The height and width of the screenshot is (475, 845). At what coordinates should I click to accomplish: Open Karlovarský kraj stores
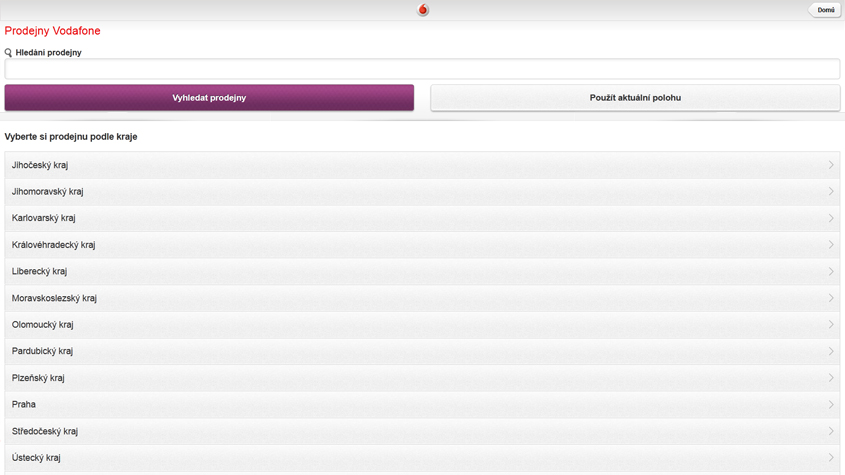(422, 218)
